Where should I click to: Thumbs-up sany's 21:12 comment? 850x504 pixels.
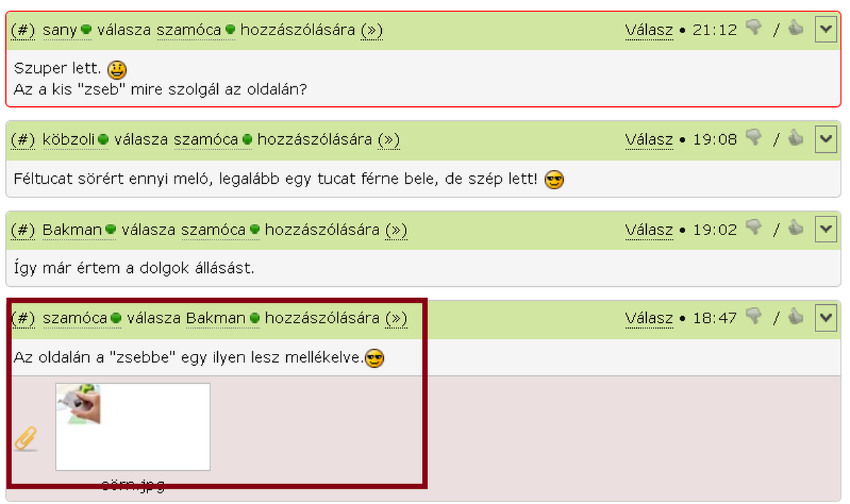(x=796, y=28)
